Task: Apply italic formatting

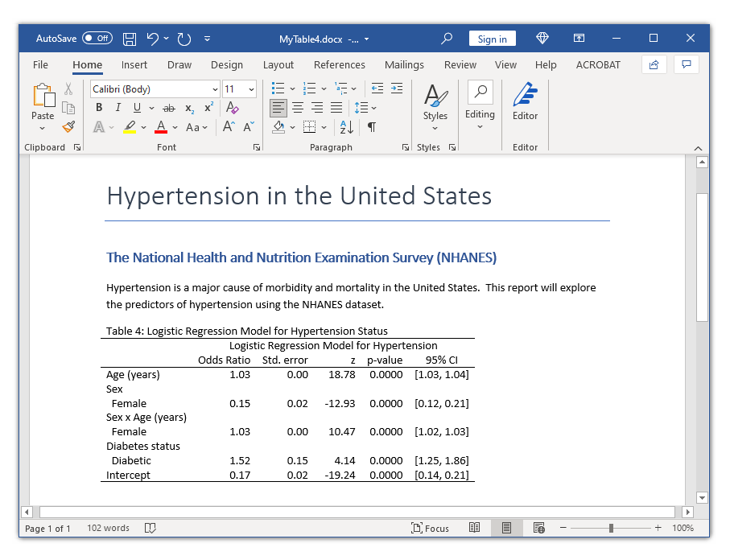Action: coord(117,107)
